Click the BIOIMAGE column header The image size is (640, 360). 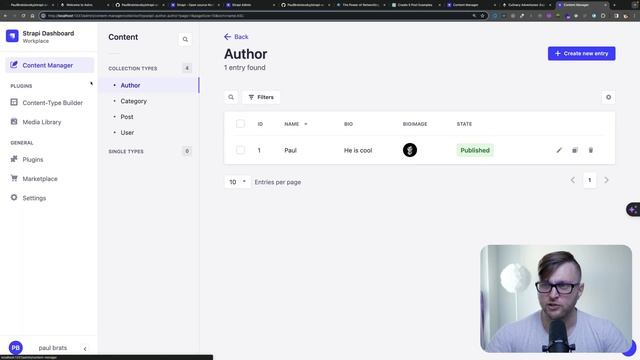(415, 124)
